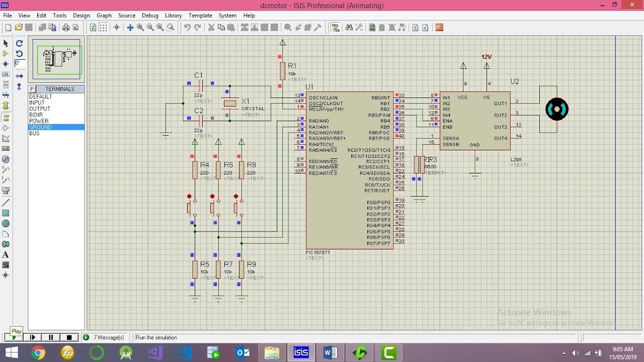Open design with the folder icon
Screen dimensions: 644x362
click(x=19, y=28)
